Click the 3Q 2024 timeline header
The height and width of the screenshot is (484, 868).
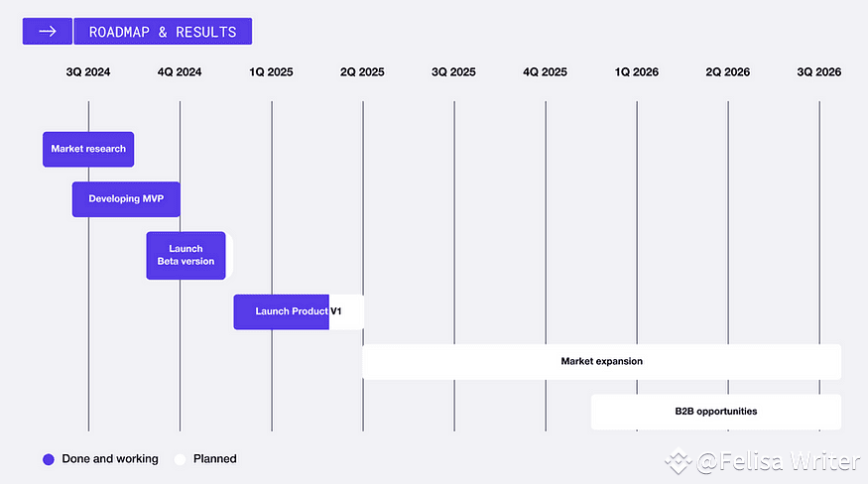tap(88, 72)
